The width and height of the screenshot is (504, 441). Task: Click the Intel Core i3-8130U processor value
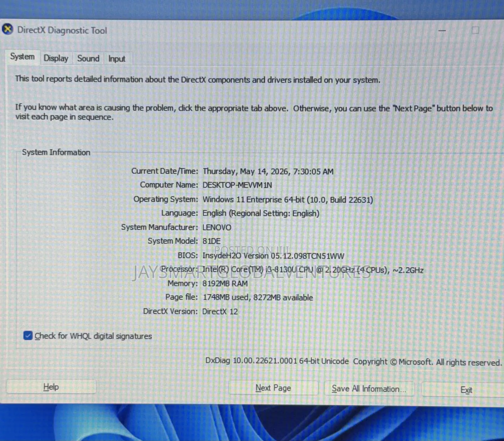tap(313, 270)
